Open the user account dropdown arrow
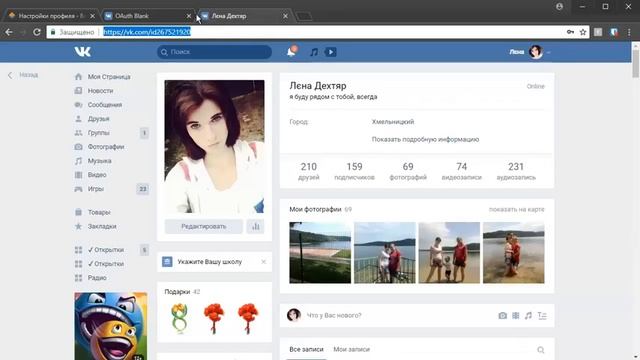Viewport: 640px width, 360px height. pyautogui.click(x=549, y=52)
